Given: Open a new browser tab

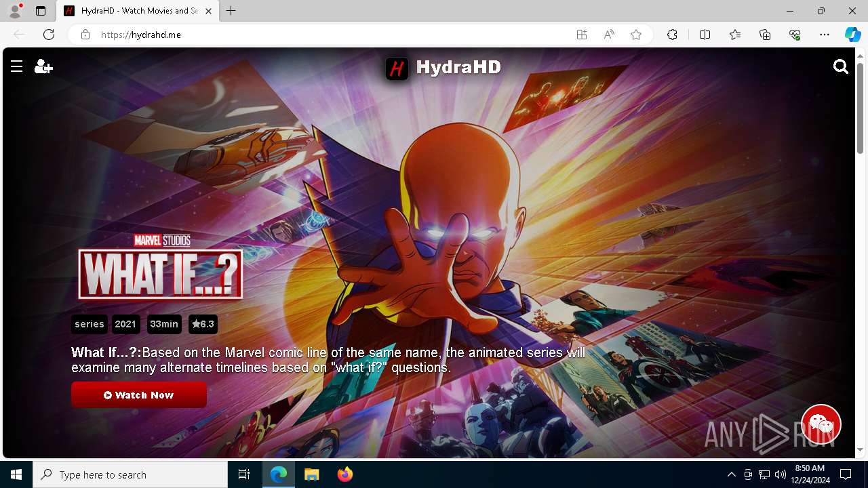Looking at the screenshot, I should tap(231, 11).
